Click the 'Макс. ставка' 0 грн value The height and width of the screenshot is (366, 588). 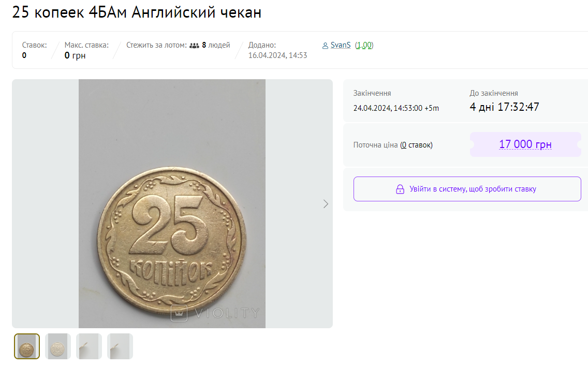pyautogui.click(x=75, y=55)
